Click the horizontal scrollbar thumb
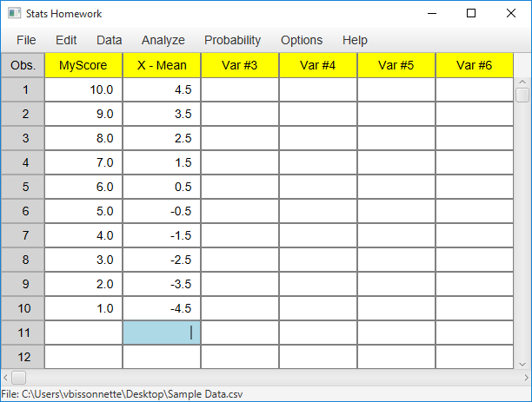Image resolution: width=532 pixels, height=402 pixels. pos(18,378)
